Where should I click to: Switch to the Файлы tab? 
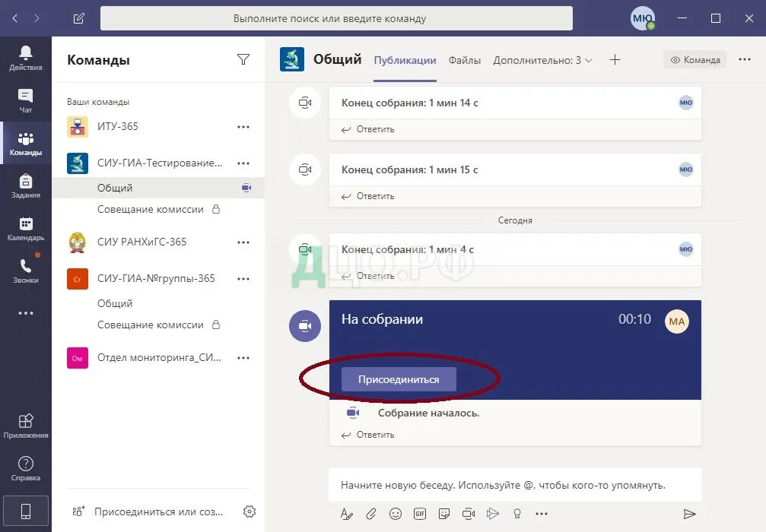click(465, 60)
